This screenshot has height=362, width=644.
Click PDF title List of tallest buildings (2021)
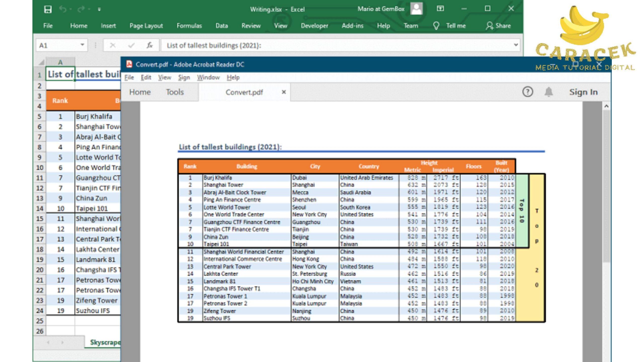(230, 147)
